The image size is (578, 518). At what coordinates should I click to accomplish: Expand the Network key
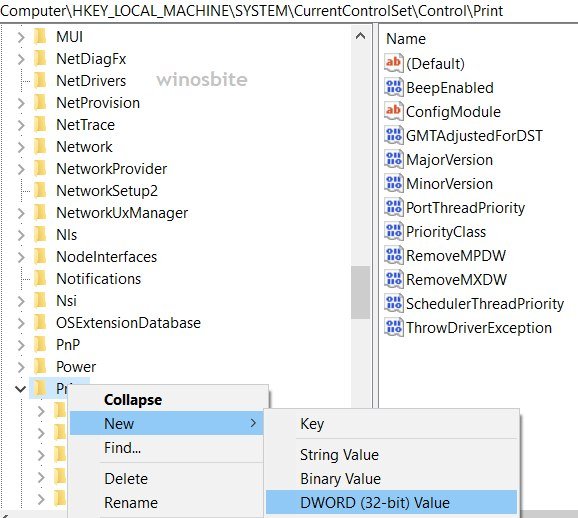(21, 147)
